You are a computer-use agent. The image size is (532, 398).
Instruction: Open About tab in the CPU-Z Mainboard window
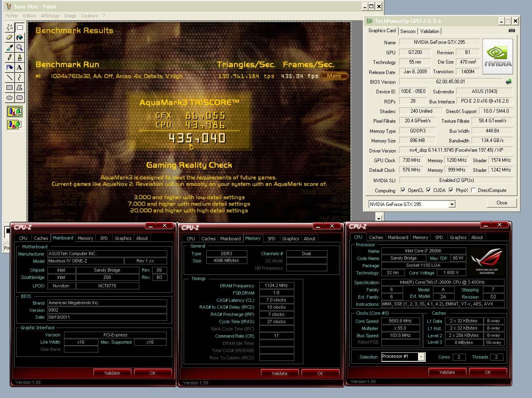pyautogui.click(x=142, y=238)
